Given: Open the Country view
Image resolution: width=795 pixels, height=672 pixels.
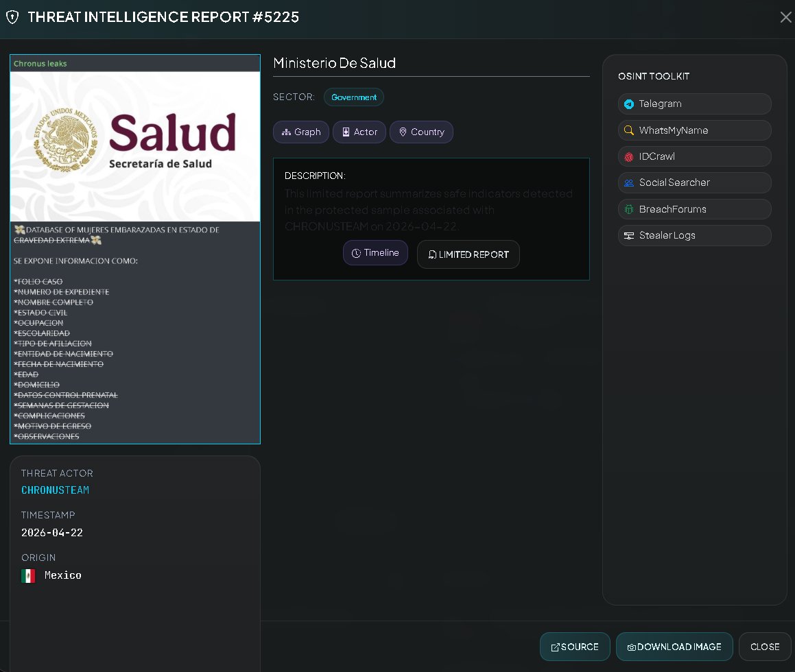Looking at the screenshot, I should [x=421, y=132].
